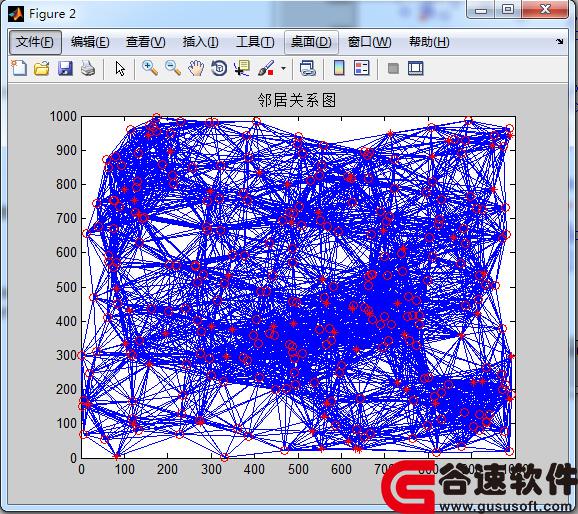Open the 工具(T) menu
This screenshot has height=514, width=578.
point(255,42)
